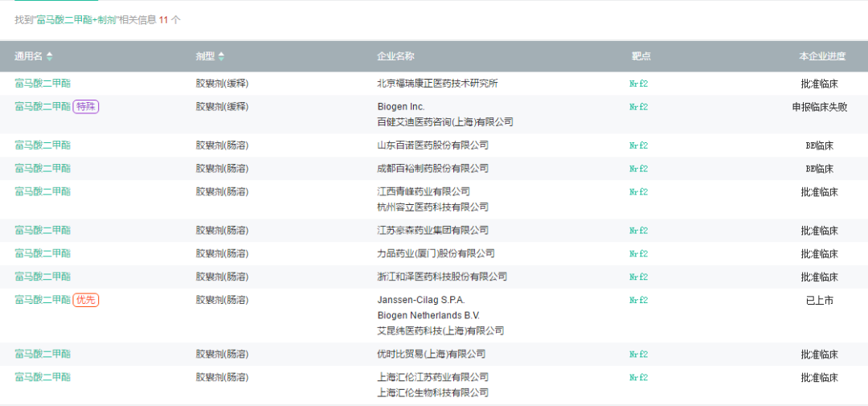Select company 杭州容立医药科技有限公司

click(432, 207)
